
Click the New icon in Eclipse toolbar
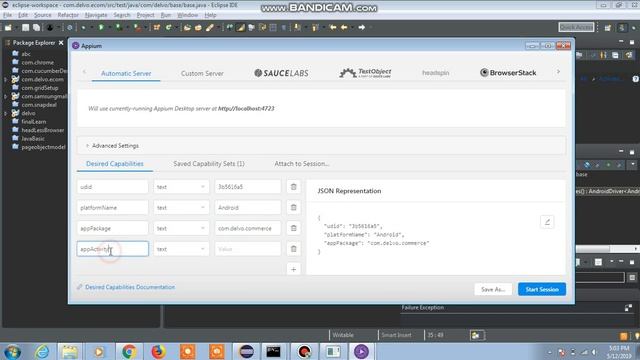(x=8, y=27)
